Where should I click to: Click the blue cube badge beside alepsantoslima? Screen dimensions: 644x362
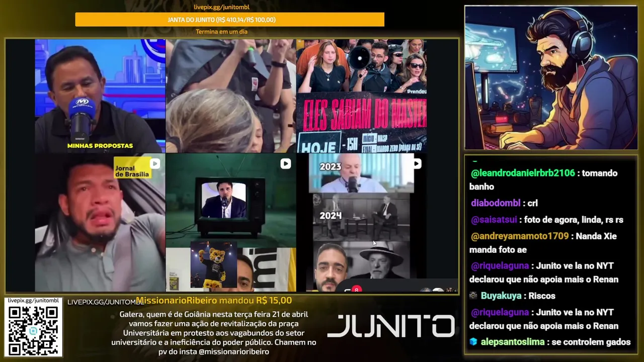473,342
